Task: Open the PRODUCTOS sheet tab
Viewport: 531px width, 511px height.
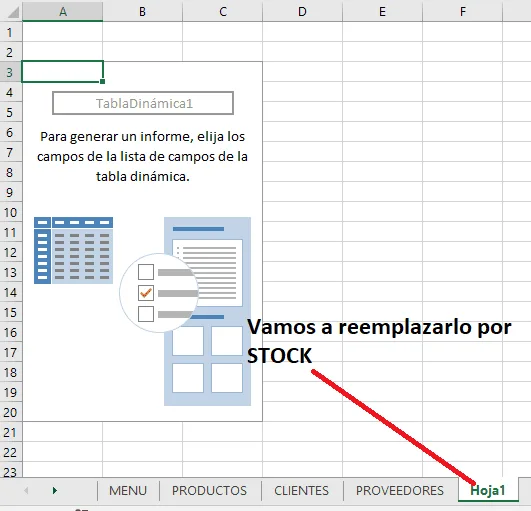Action: point(210,490)
